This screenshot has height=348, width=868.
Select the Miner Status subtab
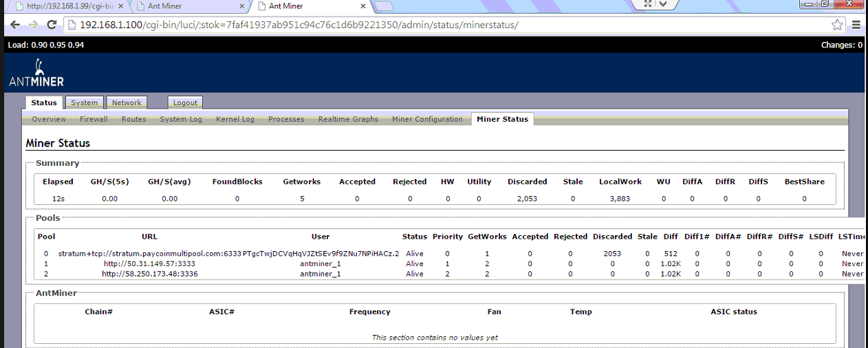click(x=503, y=119)
